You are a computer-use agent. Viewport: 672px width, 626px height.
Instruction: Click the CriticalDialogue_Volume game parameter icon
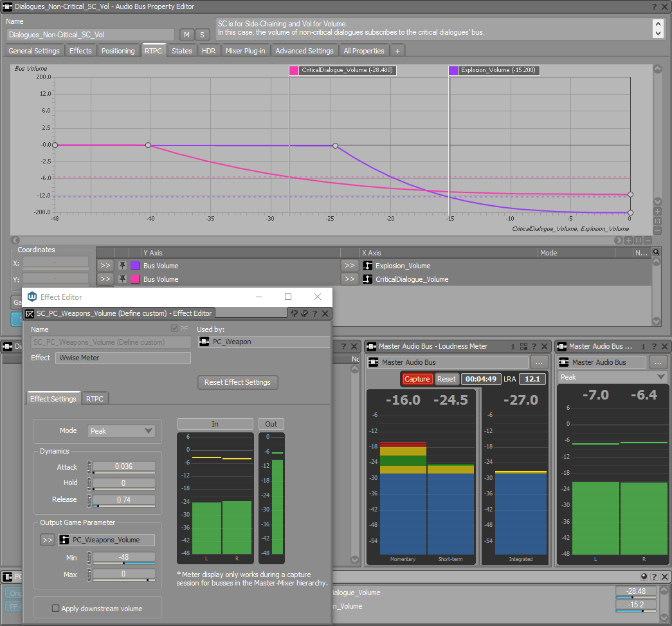point(367,279)
